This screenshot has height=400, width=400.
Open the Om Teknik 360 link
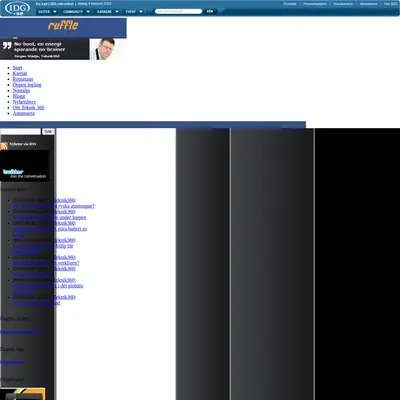(x=28, y=107)
